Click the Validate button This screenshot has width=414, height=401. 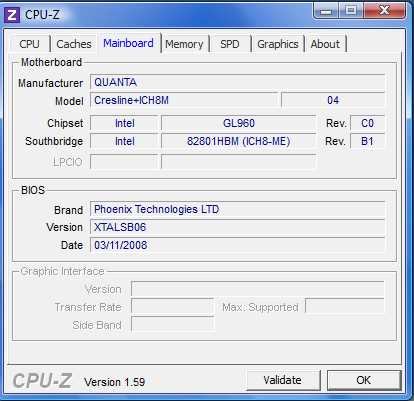click(282, 380)
